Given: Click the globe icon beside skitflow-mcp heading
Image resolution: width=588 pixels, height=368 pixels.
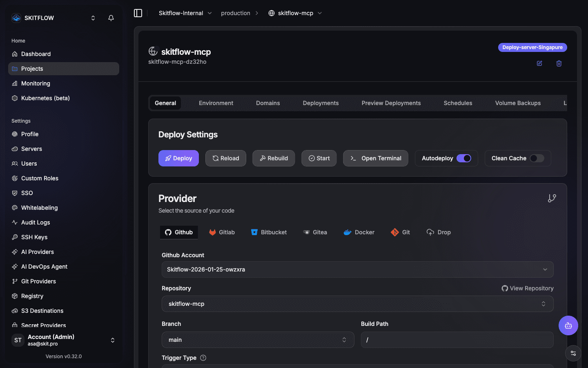Looking at the screenshot, I should point(153,51).
